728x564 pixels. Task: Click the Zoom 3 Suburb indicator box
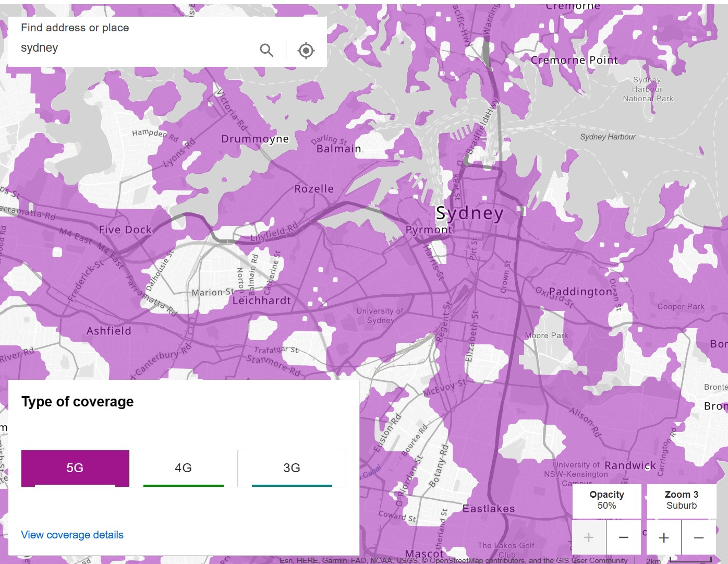681,500
